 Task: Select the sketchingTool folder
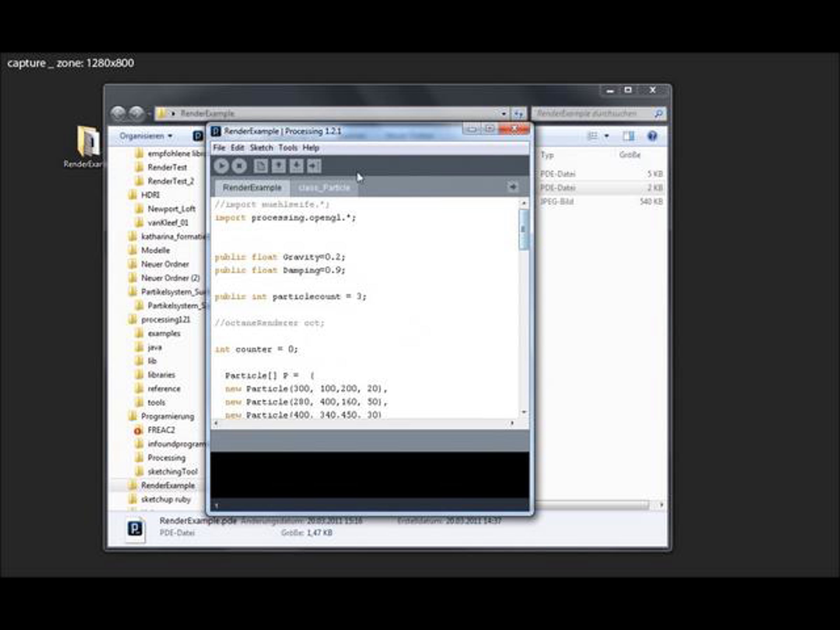(x=173, y=472)
